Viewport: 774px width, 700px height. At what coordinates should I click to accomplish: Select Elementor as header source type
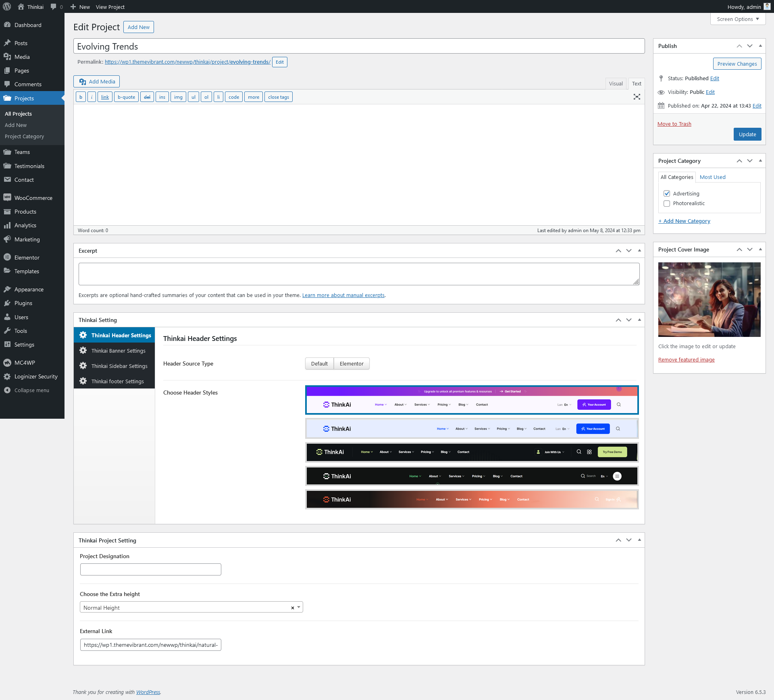pos(351,364)
